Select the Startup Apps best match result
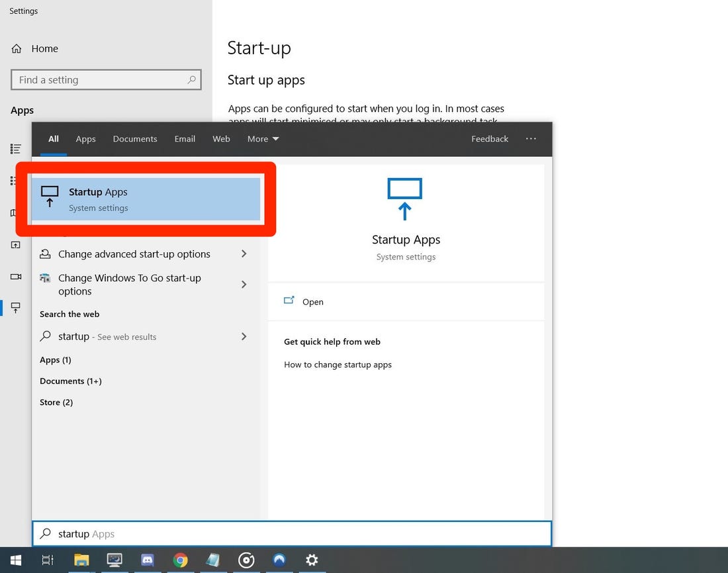Image resolution: width=728 pixels, height=573 pixels. pyautogui.click(x=146, y=199)
